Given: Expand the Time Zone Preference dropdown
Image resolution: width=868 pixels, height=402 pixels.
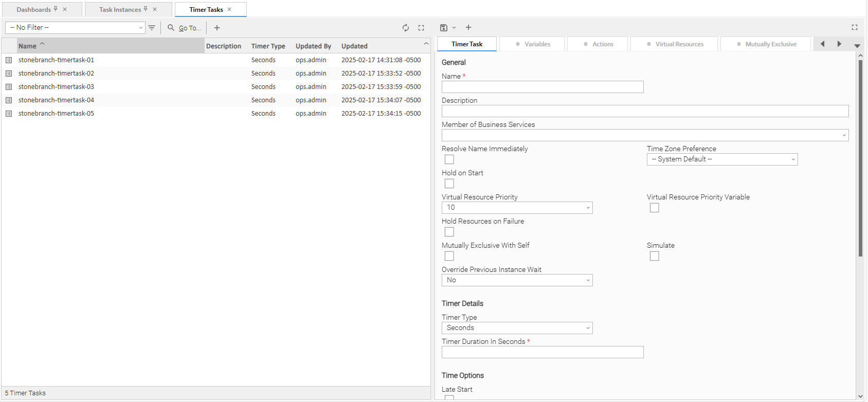Looking at the screenshot, I should click(722, 159).
